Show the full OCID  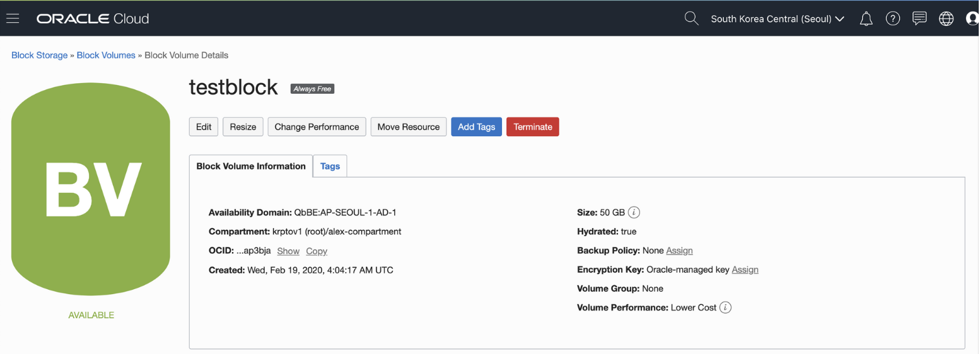(x=288, y=251)
